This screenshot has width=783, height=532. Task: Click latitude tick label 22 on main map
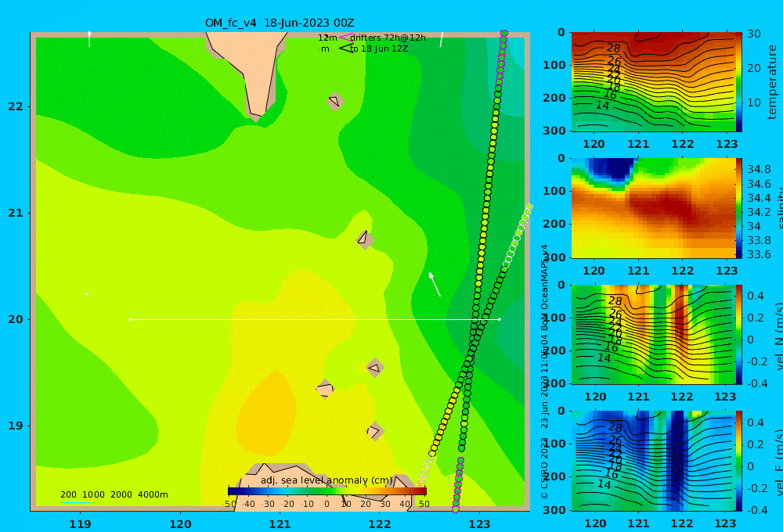(x=16, y=107)
